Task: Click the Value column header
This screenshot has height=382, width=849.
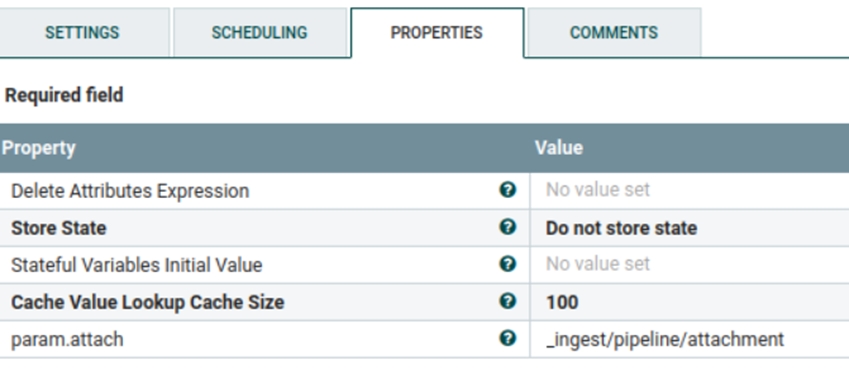Action: point(559,148)
